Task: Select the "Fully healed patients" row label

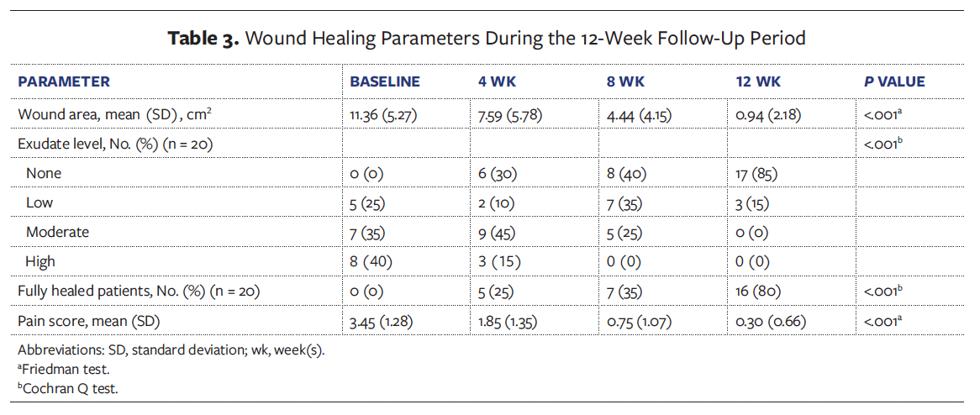Action: (139, 291)
